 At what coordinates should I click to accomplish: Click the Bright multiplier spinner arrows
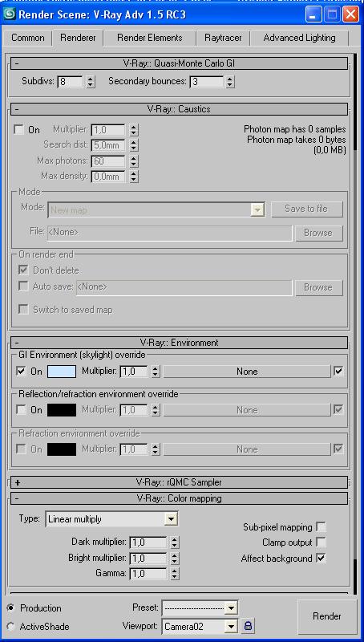pyautogui.click(x=175, y=558)
